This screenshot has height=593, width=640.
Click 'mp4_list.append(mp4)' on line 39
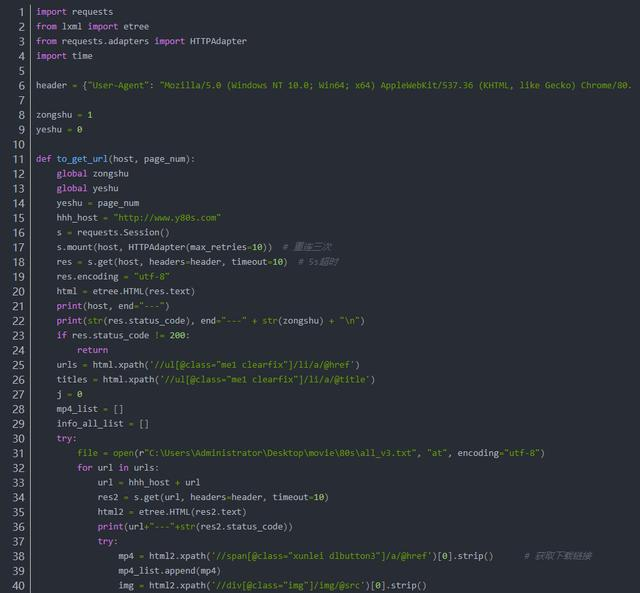coord(169,571)
